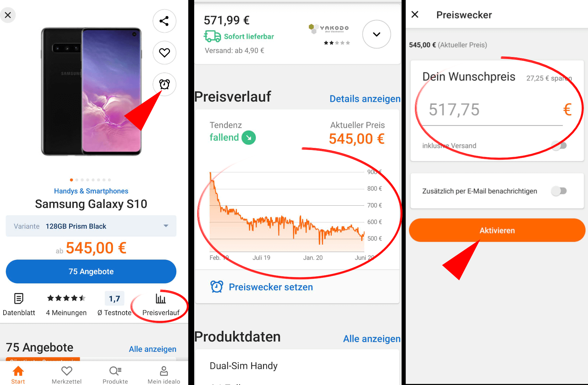588x385 pixels.
Task: Expand the Yakodo offer chevron
Action: pyautogui.click(x=377, y=34)
